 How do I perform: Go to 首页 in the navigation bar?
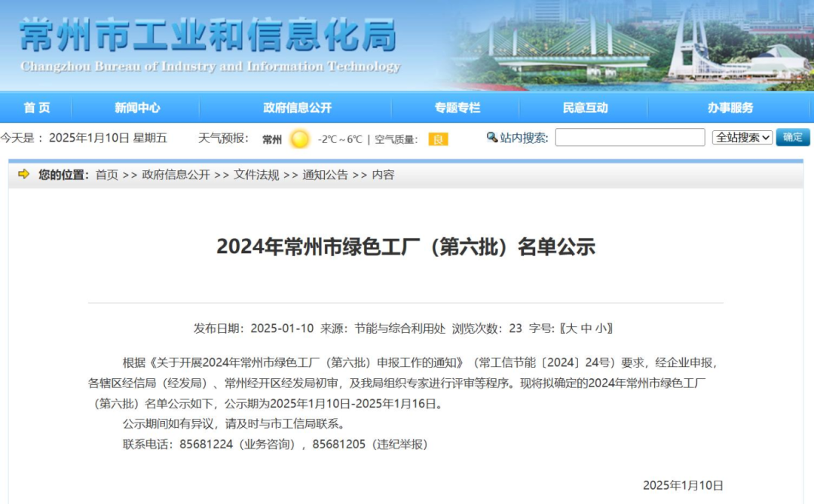37,108
